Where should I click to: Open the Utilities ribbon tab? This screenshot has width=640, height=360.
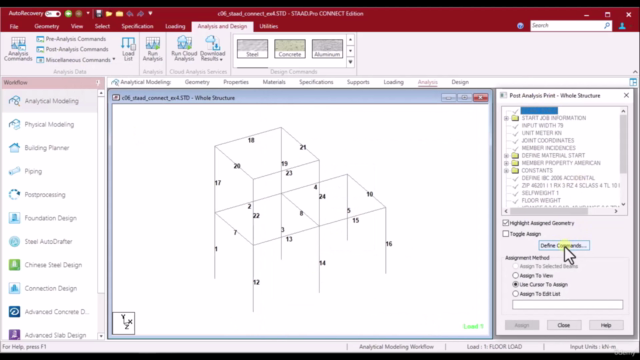(x=269, y=26)
